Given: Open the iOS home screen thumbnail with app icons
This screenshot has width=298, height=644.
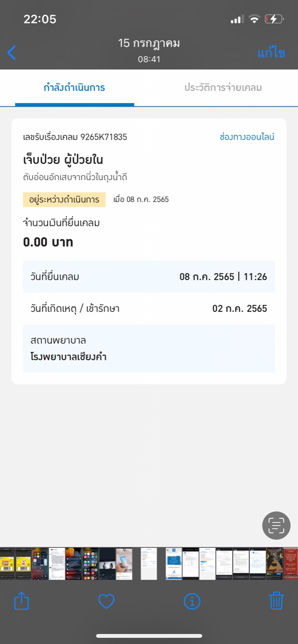Looking at the screenshot, I should pos(90,564).
